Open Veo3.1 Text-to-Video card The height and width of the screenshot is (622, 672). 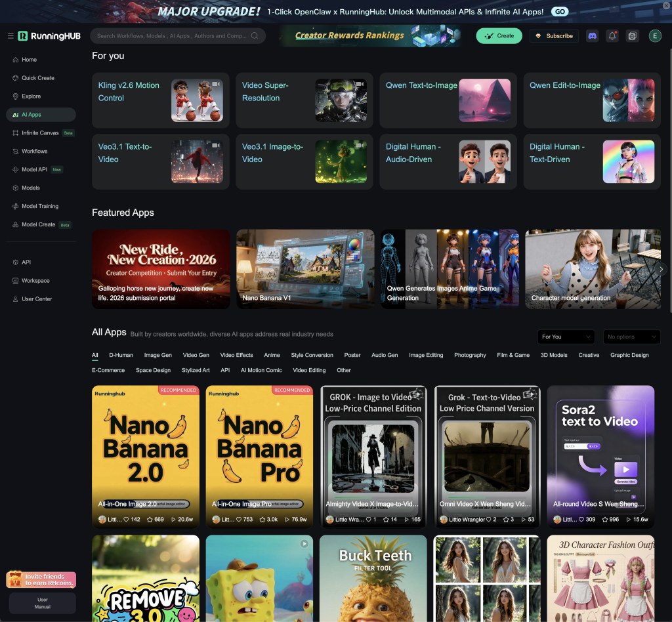pos(160,161)
